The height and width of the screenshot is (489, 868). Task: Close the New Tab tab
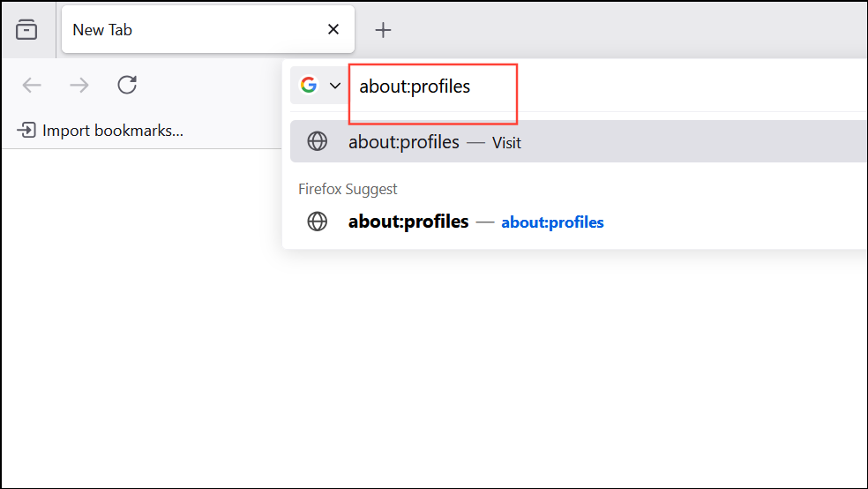coord(333,30)
